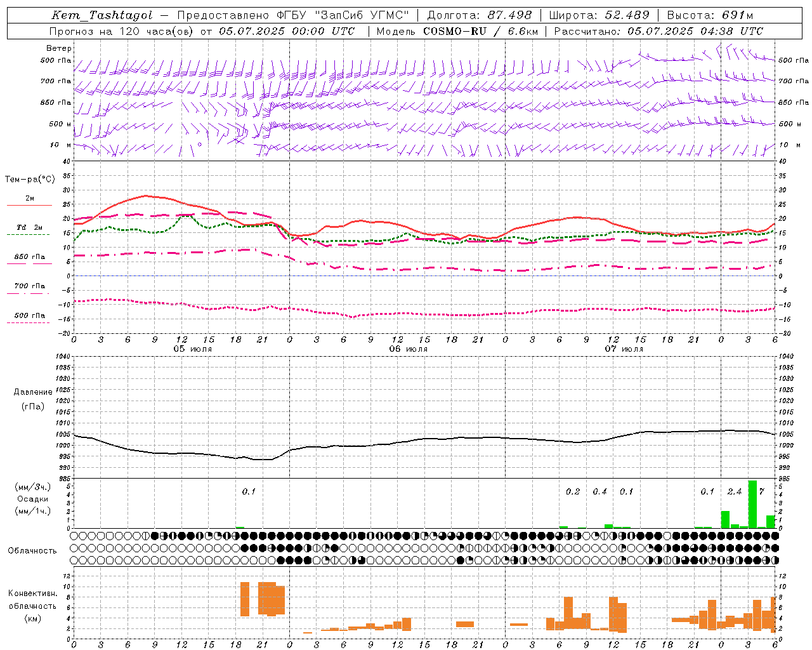Screen dimensions: 812x650
Task: Click the Облачность cloud cover label
Action: point(32,550)
